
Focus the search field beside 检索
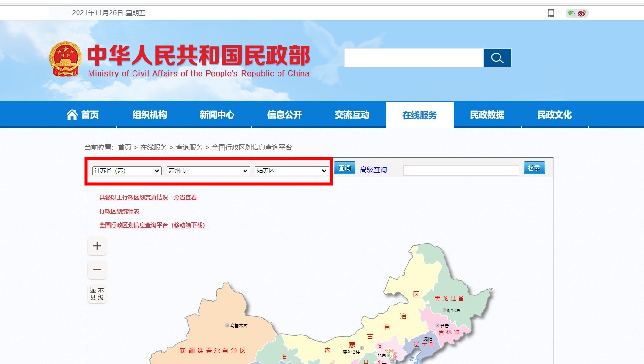[461, 170]
